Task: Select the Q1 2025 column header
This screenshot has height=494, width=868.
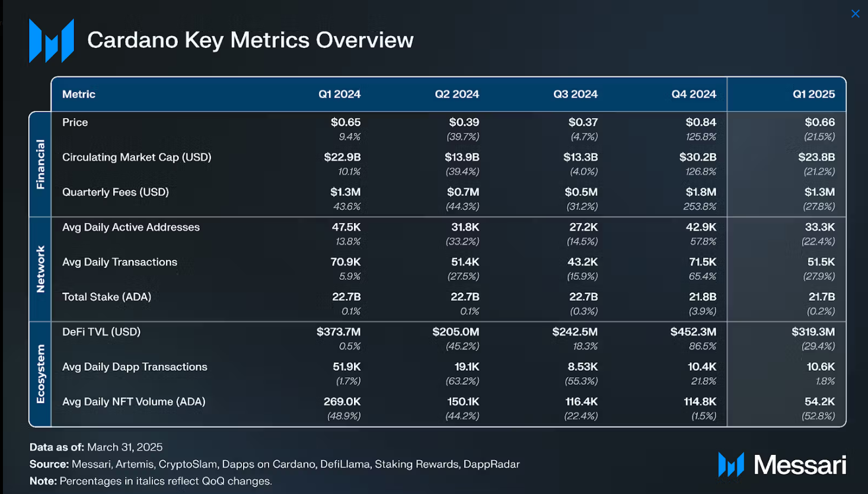Action: [813, 94]
